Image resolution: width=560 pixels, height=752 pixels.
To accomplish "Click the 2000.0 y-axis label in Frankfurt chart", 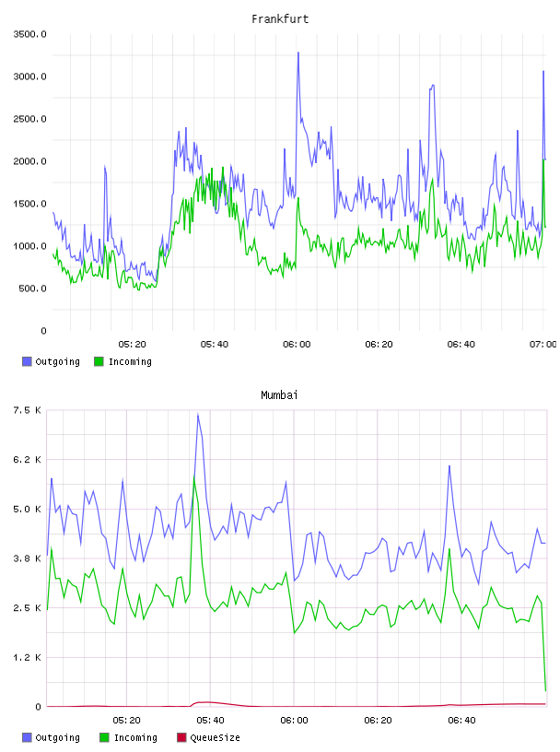I will (30, 161).
